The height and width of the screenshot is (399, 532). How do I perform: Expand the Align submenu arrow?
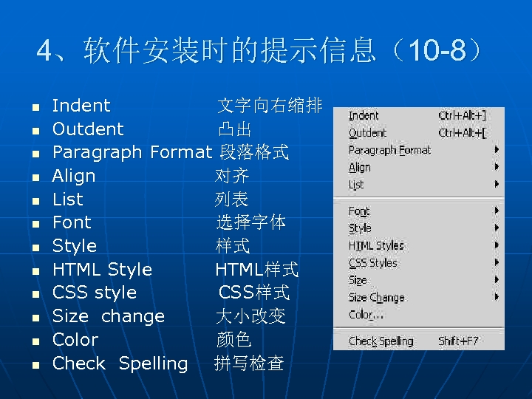coord(497,167)
